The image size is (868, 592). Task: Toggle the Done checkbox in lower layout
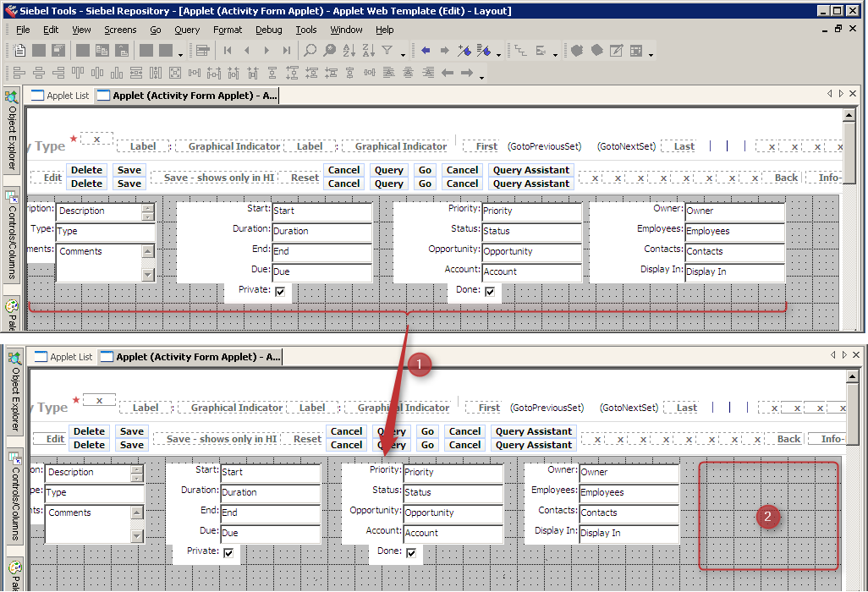coord(412,553)
